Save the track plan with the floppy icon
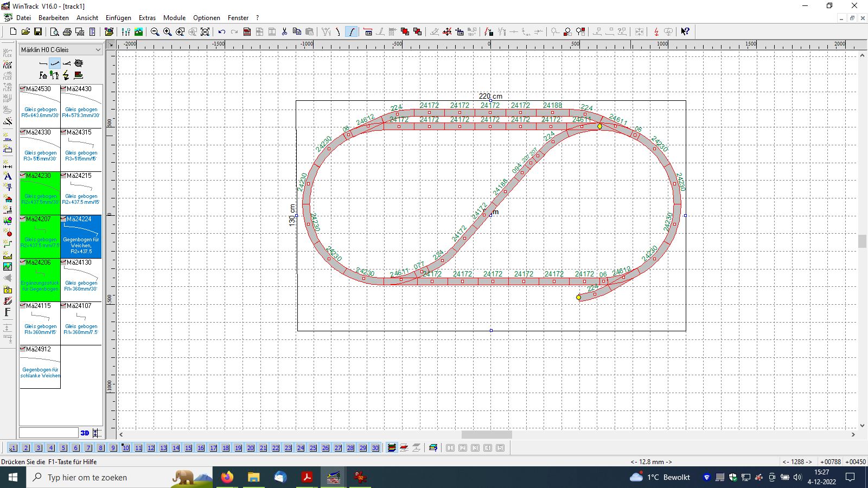 click(38, 32)
